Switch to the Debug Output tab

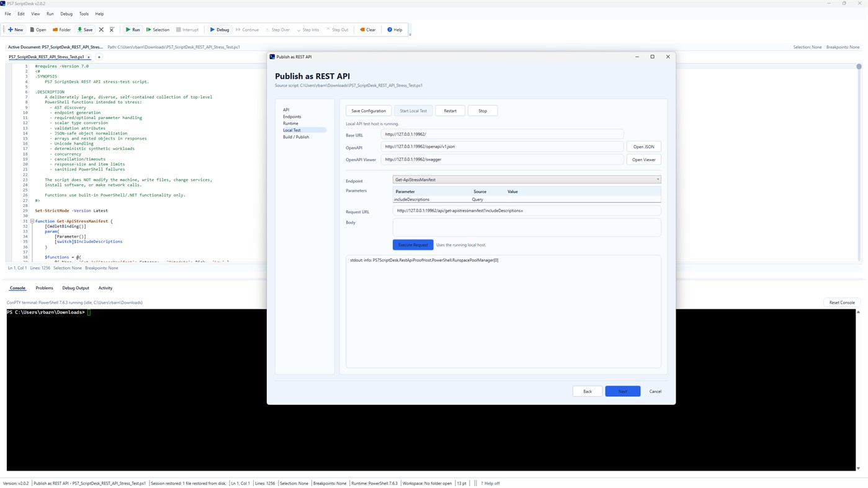(x=76, y=288)
